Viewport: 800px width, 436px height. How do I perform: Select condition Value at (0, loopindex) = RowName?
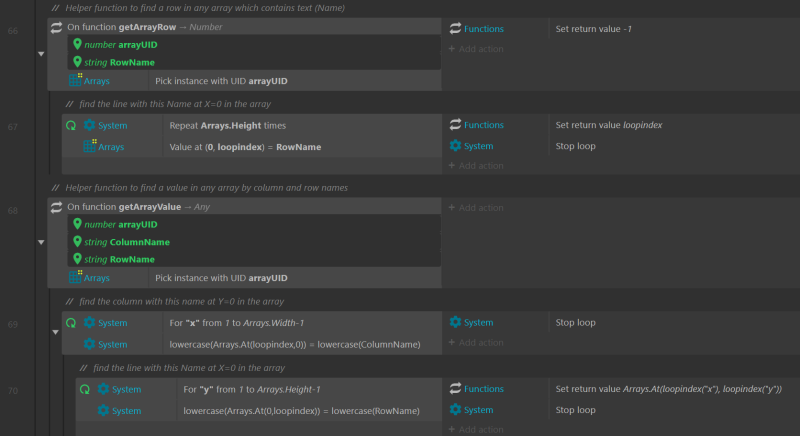(245, 147)
